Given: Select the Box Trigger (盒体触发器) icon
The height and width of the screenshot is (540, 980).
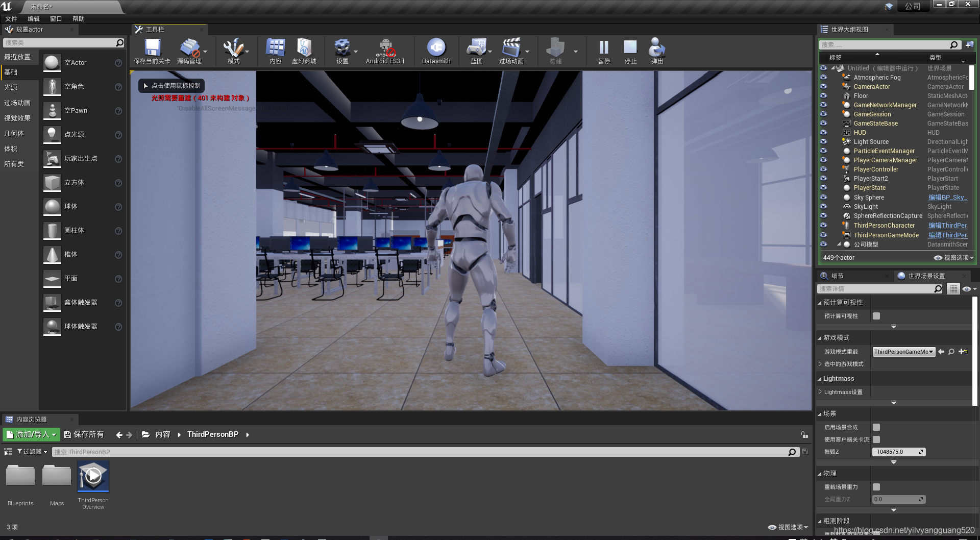Looking at the screenshot, I should click(x=52, y=303).
